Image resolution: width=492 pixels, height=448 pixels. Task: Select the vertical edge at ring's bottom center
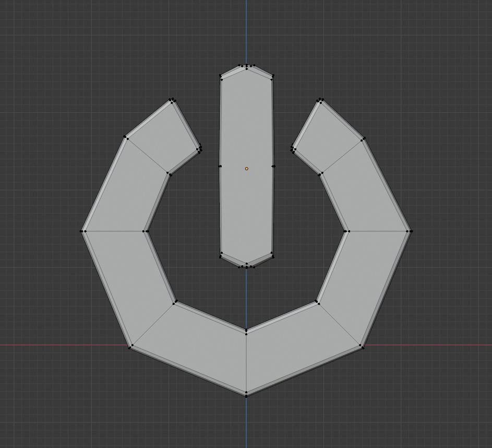[x=246, y=362]
